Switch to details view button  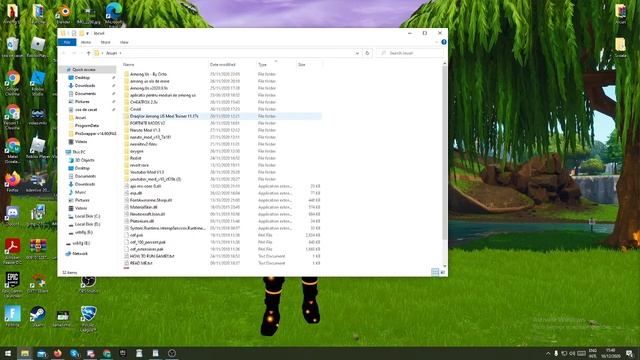coord(435,272)
